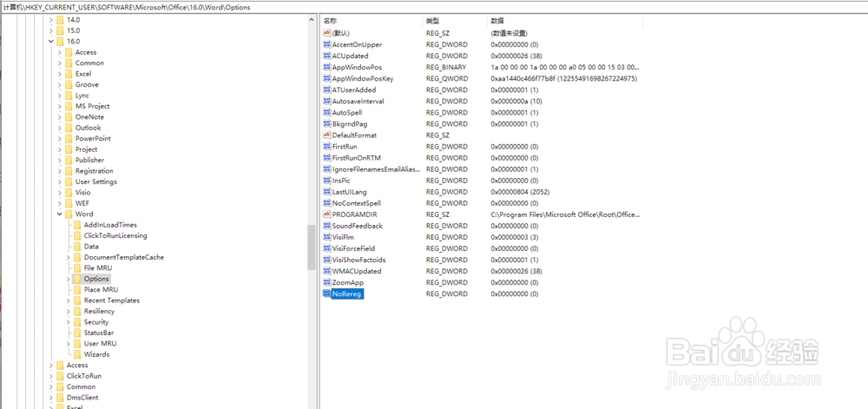This screenshot has width=868, height=409.
Task: Select the User Settings key
Action: pos(96,181)
